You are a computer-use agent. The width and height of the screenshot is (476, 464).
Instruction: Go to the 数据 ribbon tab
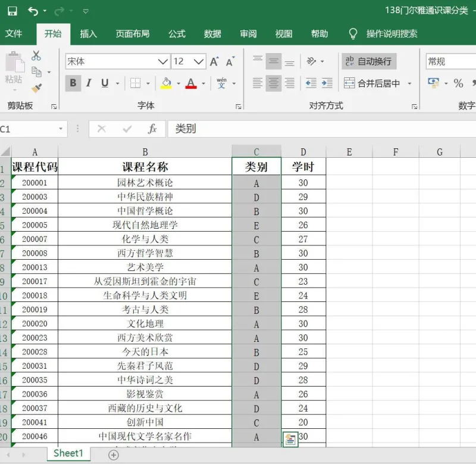(212, 33)
